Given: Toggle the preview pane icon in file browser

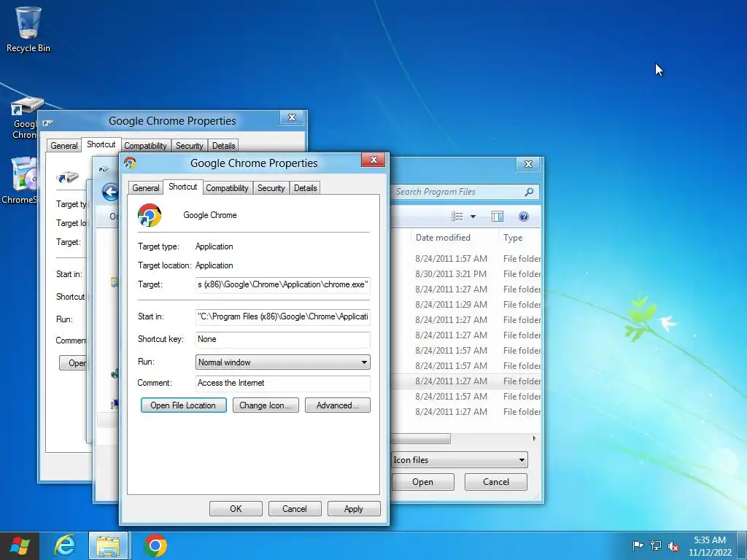Looking at the screenshot, I should coord(498,217).
